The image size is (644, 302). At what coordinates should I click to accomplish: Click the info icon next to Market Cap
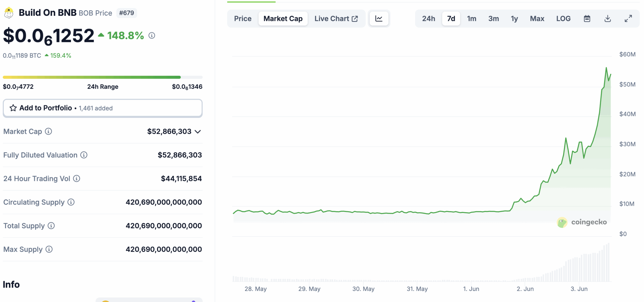pyautogui.click(x=49, y=131)
